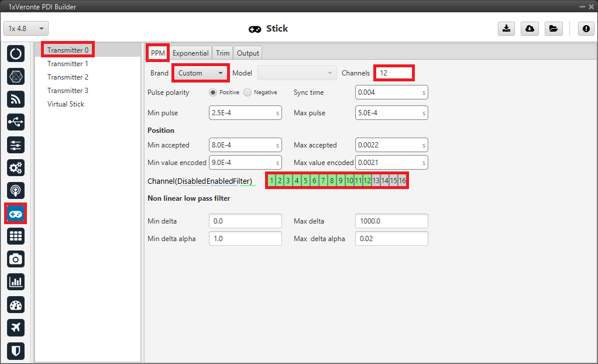Click the open folder toolbar icon
Image resolution: width=598 pixels, height=364 pixels.
[x=552, y=29]
